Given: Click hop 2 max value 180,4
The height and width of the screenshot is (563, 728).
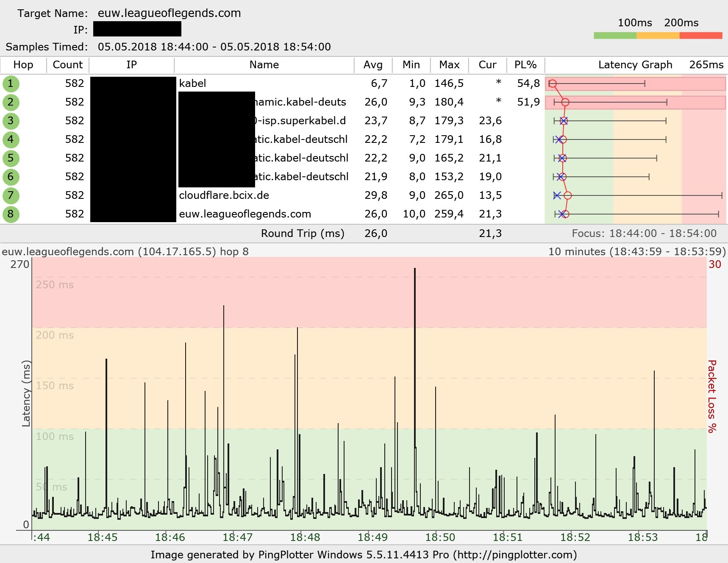Looking at the screenshot, I should pyautogui.click(x=449, y=102).
